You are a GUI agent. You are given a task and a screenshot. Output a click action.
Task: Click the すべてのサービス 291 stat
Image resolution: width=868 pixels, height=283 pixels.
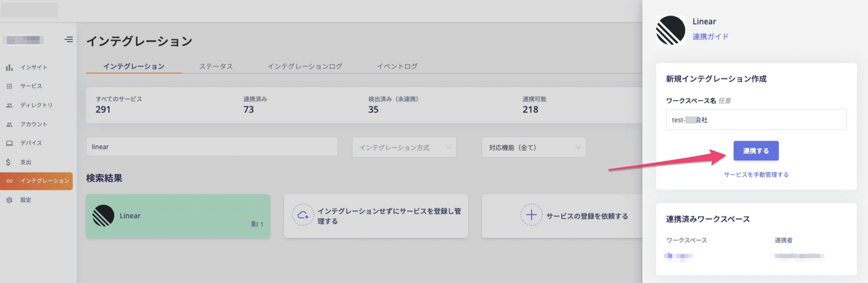click(119, 105)
